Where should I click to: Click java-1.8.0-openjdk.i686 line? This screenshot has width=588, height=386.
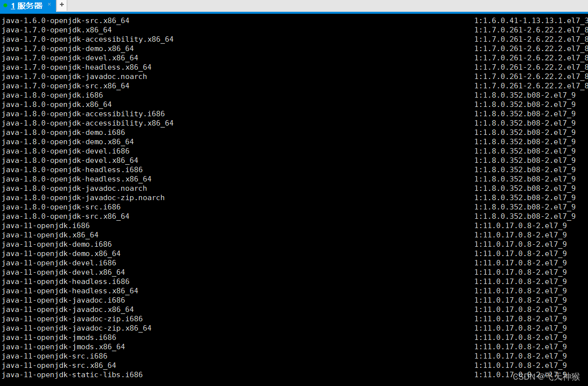click(x=52, y=95)
